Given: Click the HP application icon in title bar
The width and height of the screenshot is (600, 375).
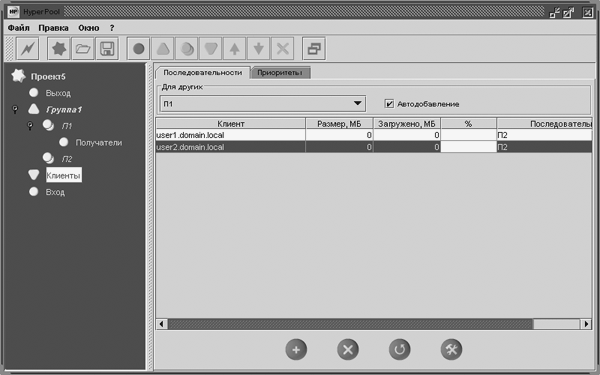Looking at the screenshot, I should pos(13,12).
